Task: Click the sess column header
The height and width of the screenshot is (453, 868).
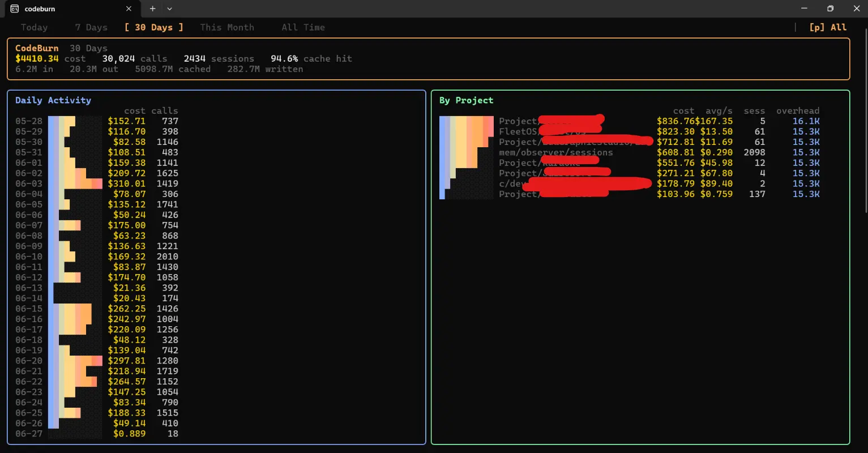Action: click(x=754, y=111)
